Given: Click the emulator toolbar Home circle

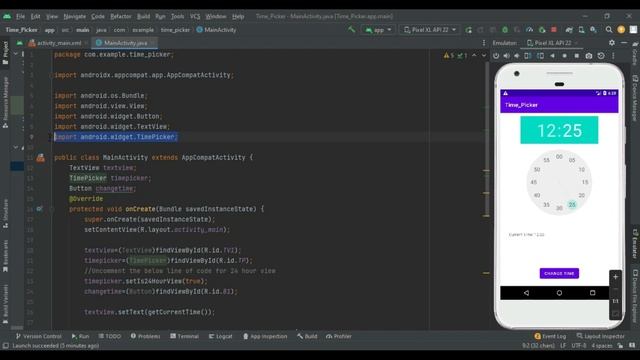Looking at the screenshot, I should point(564,56).
